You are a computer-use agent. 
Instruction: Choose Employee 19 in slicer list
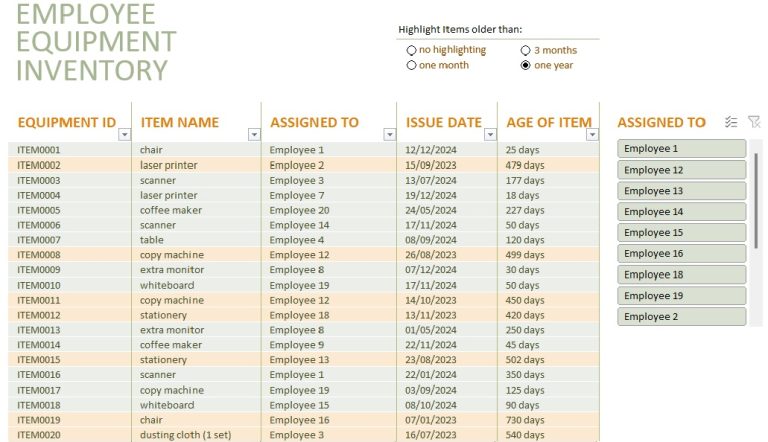click(681, 295)
